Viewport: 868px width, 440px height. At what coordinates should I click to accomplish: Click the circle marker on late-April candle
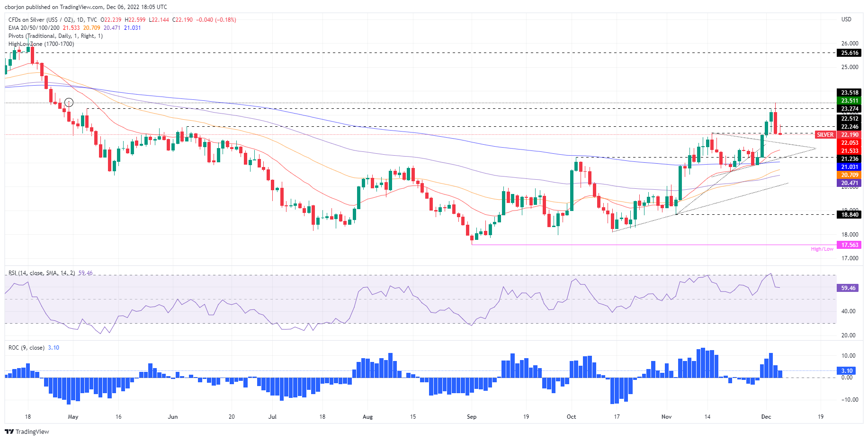pos(69,102)
